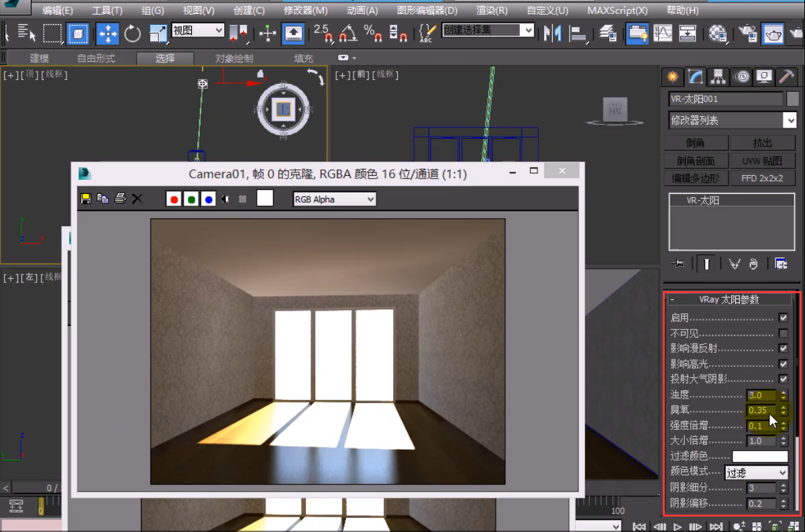Click the 过滤颜色 white color swatch

[x=759, y=457]
